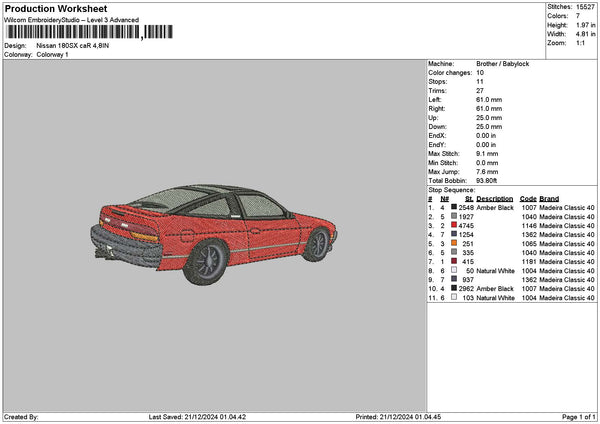Click the Stitches count 15527
Screen dimensions: 600x424
point(587,9)
